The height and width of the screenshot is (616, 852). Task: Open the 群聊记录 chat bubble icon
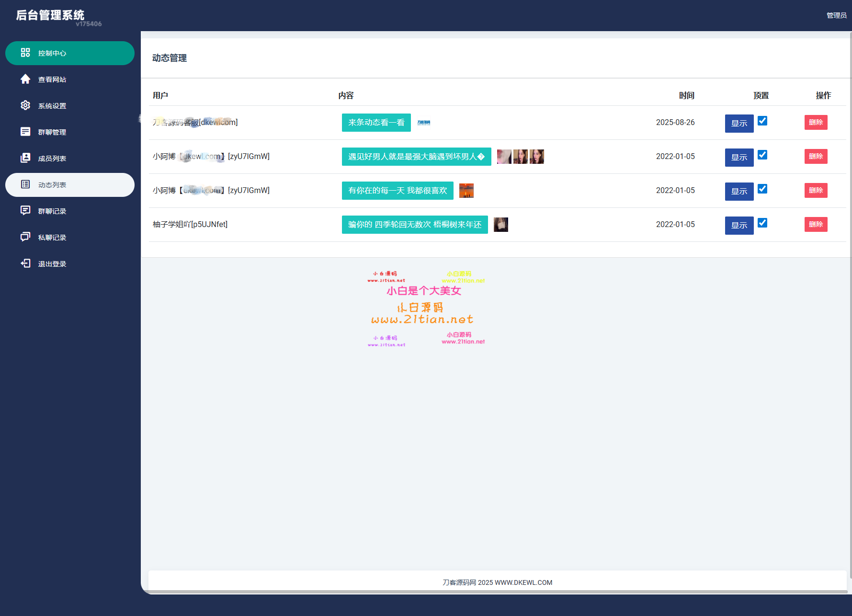coord(25,211)
